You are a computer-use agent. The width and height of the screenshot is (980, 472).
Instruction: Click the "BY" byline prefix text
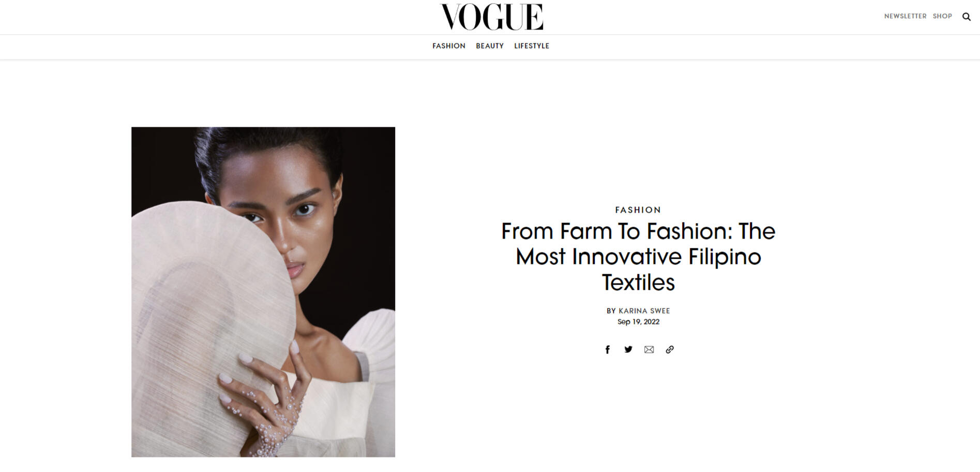611,311
